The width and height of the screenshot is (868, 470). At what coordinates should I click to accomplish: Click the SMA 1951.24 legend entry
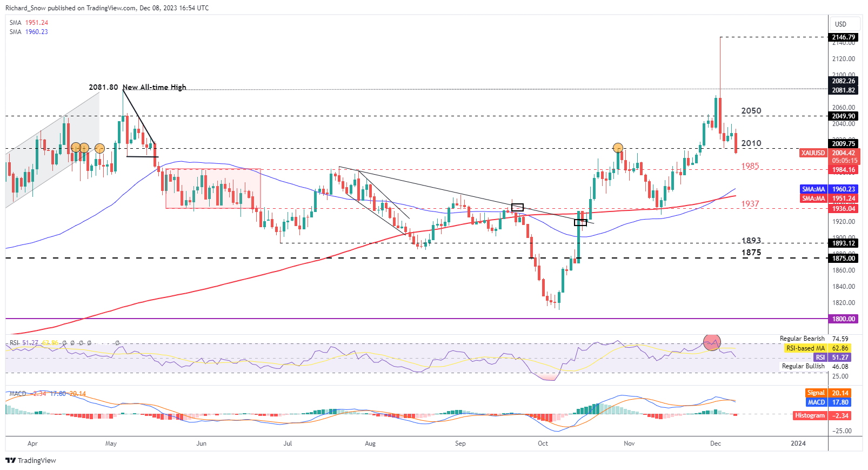29,23
